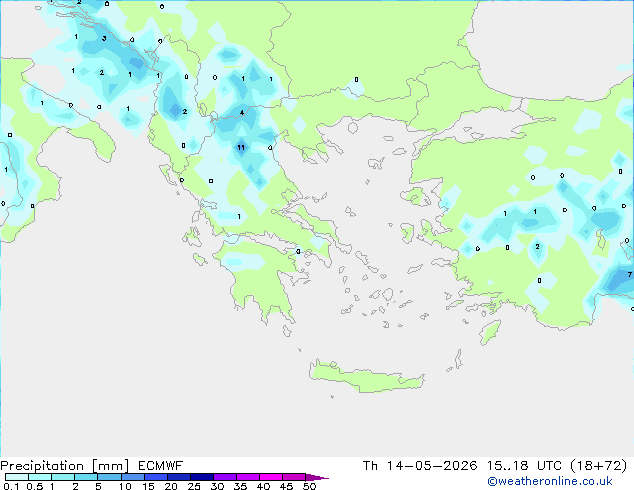Pick the 10–15 mm legend color
Viewport: 634px width, 490px height.
coord(133,477)
